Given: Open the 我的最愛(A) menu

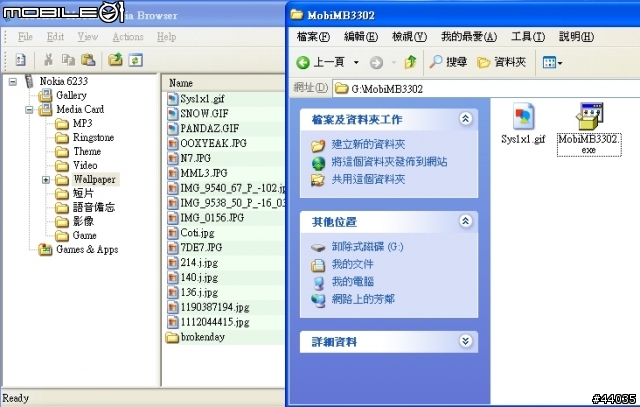Looking at the screenshot, I should 469,37.
